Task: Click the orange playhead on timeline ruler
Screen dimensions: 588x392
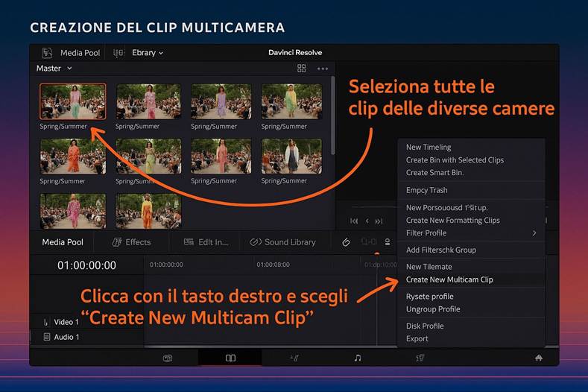Action: point(377,254)
